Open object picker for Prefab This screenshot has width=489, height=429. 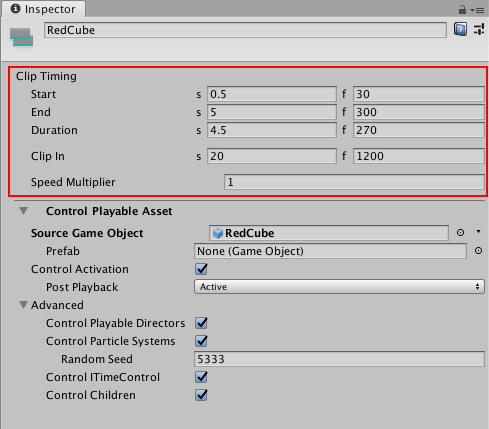(478, 251)
